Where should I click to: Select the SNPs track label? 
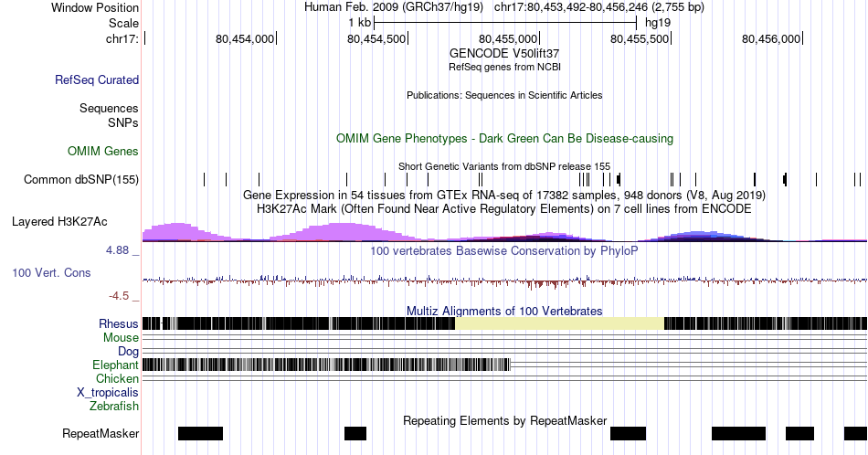[x=123, y=122]
